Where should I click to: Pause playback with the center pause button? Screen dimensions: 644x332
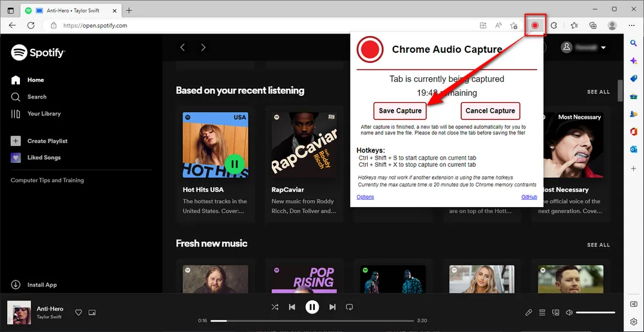point(312,308)
